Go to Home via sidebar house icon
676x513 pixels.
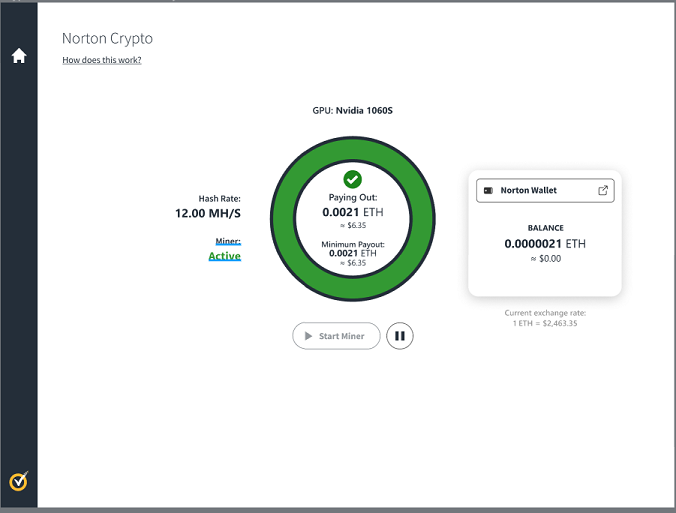[19, 56]
